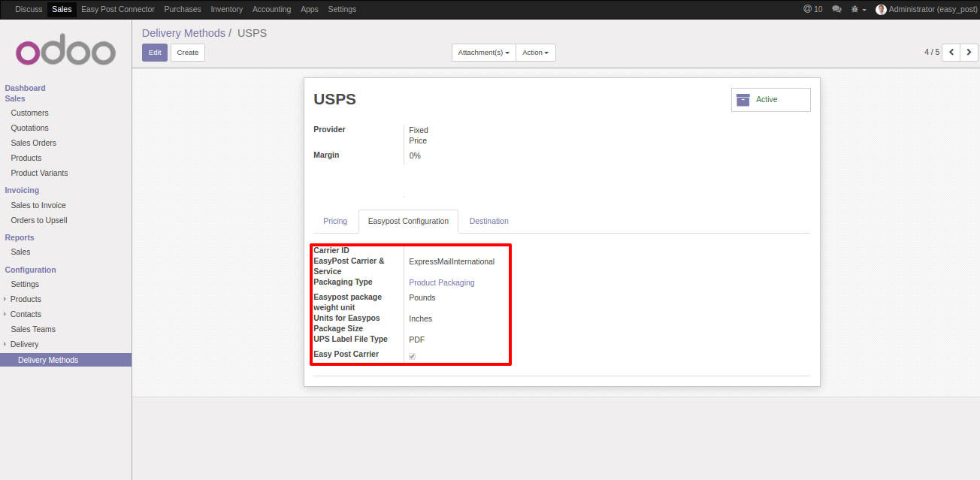
Task: Open Sales Teams in the sidebar
Action: (x=33, y=329)
